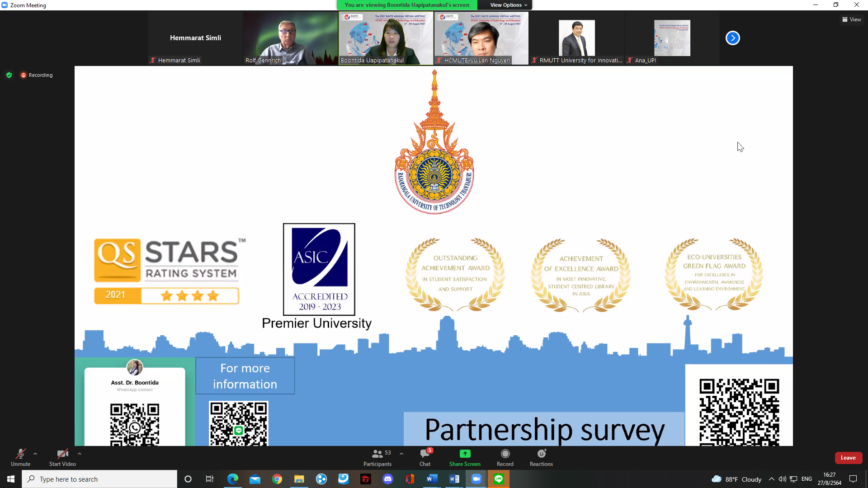The height and width of the screenshot is (488, 868).
Task: Open Cortana from the taskbar
Action: (x=188, y=479)
